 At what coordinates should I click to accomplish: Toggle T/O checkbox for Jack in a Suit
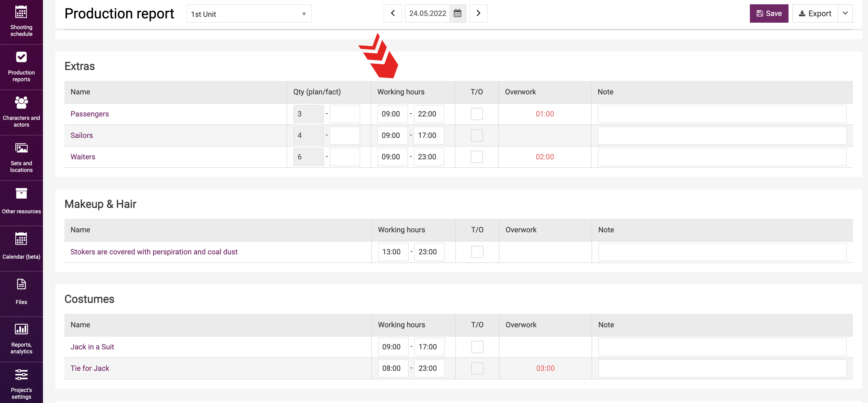[x=477, y=347]
